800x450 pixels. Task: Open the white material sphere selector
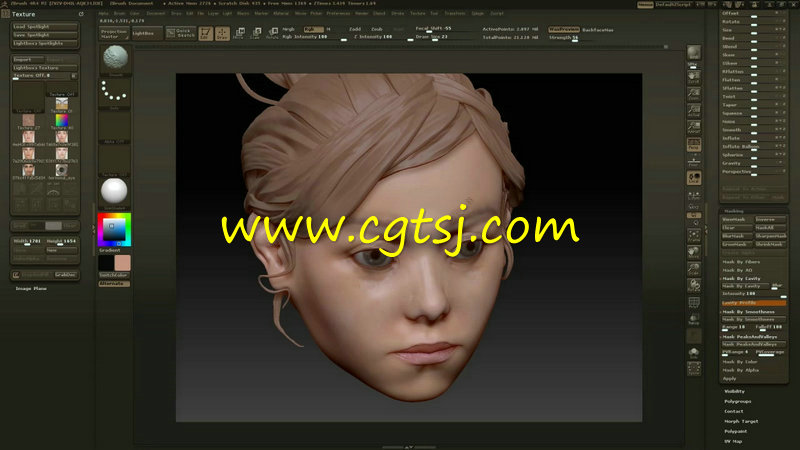pyautogui.click(x=114, y=192)
